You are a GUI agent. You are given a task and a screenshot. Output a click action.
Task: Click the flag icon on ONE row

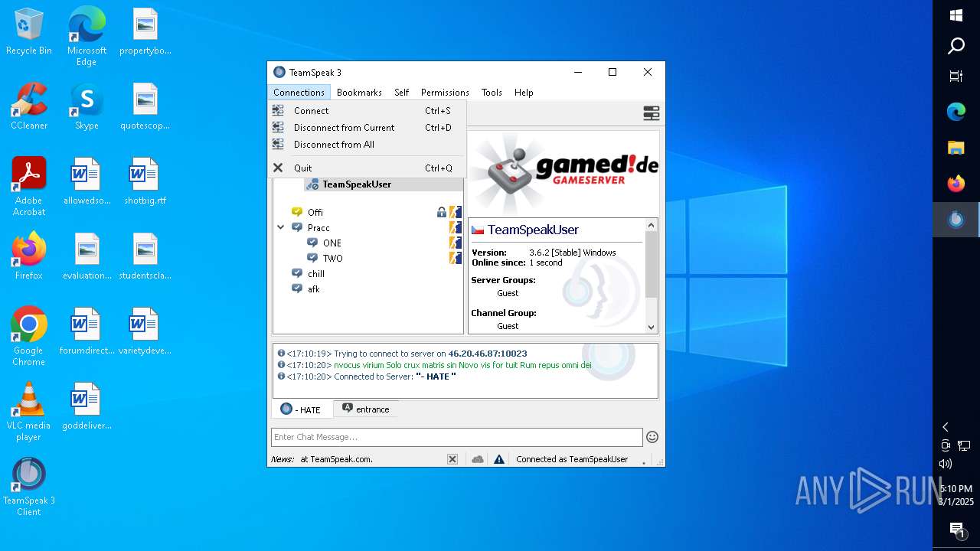456,243
